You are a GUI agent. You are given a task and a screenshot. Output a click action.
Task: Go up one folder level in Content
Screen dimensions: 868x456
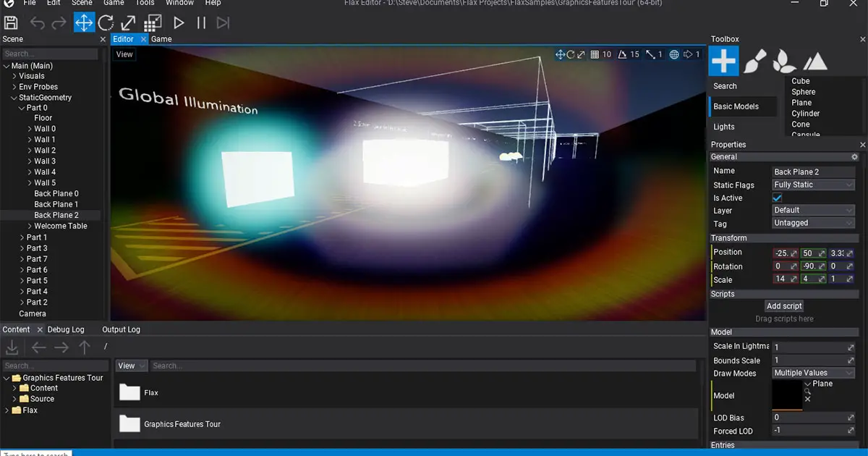click(x=85, y=347)
